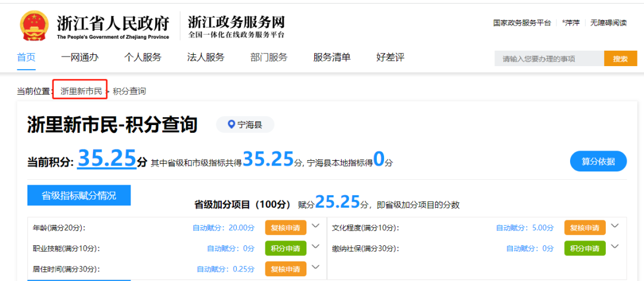
Task: Click the 居住时间(满分30分) label
Action: click(66, 270)
